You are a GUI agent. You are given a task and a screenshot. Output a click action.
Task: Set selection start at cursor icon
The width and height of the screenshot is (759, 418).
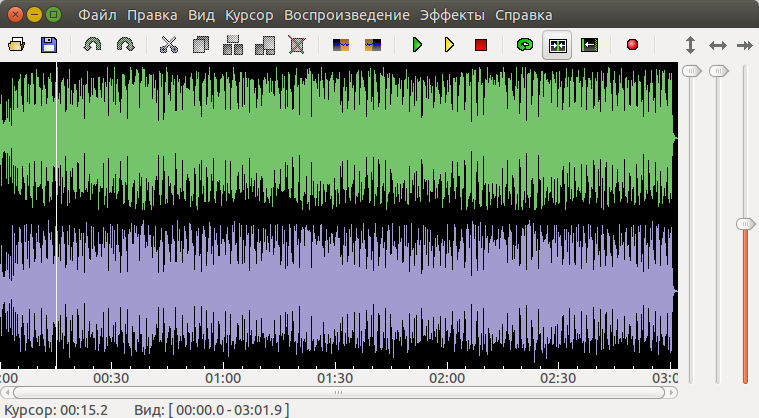pos(341,45)
